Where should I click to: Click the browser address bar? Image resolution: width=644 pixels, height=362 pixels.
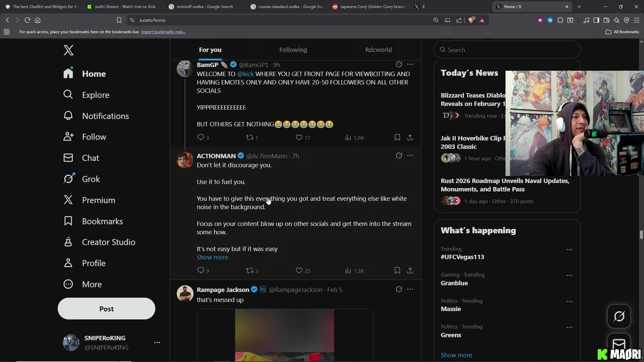(x=282, y=20)
